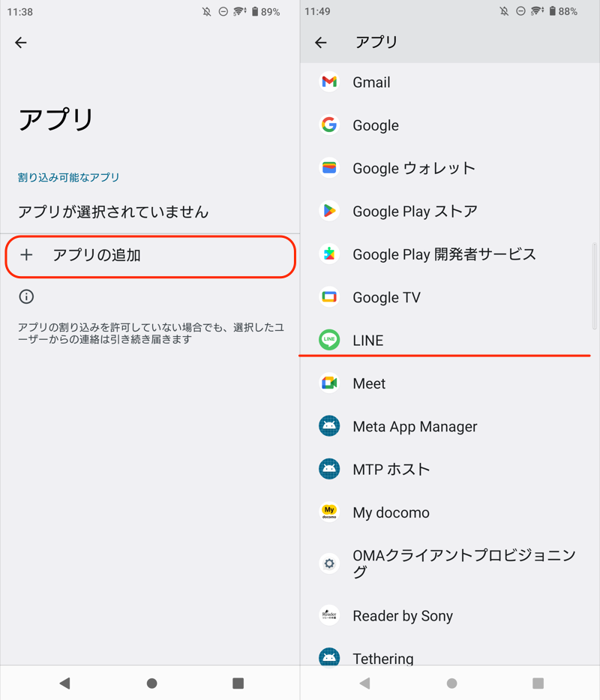Tap the Google Wallet icon
The height and width of the screenshot is (700, 600).
click(x=328, y=168)
